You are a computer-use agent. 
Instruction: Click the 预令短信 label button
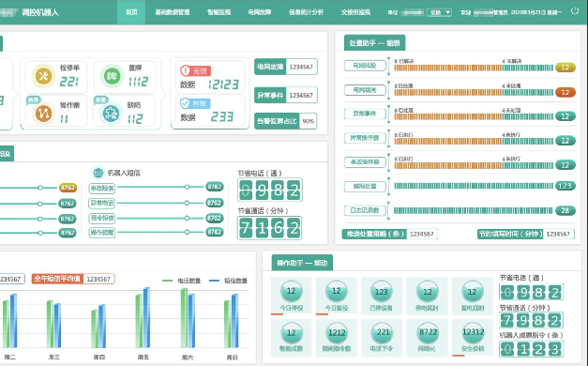[102, 218]
